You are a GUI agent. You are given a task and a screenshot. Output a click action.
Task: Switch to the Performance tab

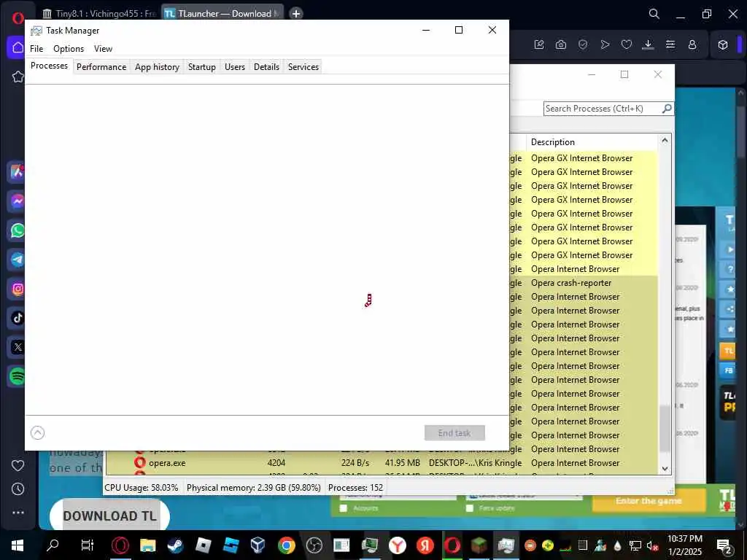101,67
